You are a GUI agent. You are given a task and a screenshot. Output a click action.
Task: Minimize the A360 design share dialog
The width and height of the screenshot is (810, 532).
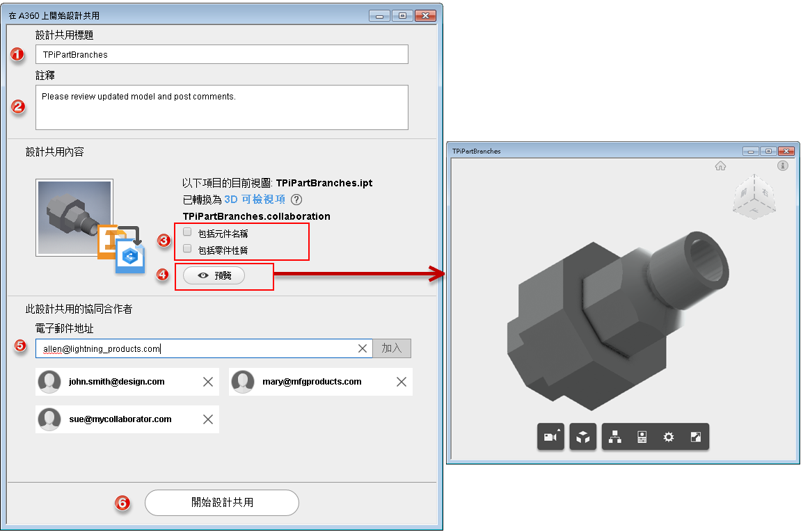click(380, 16)
